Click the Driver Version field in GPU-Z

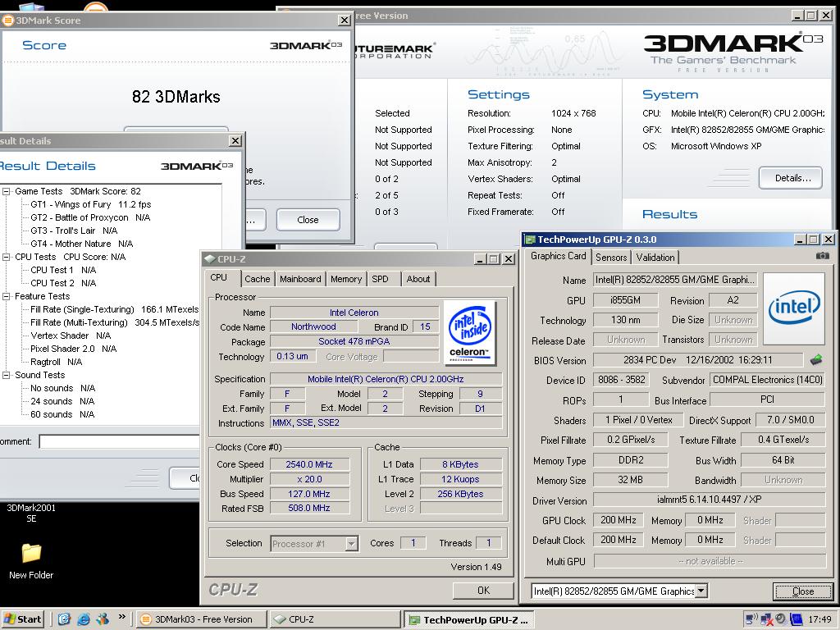710,500
